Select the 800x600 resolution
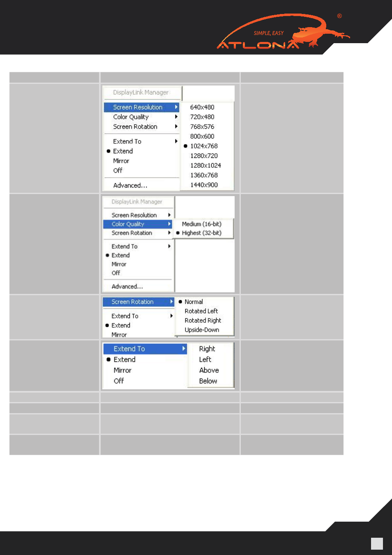The image size is (392, 555). (202, 136)
